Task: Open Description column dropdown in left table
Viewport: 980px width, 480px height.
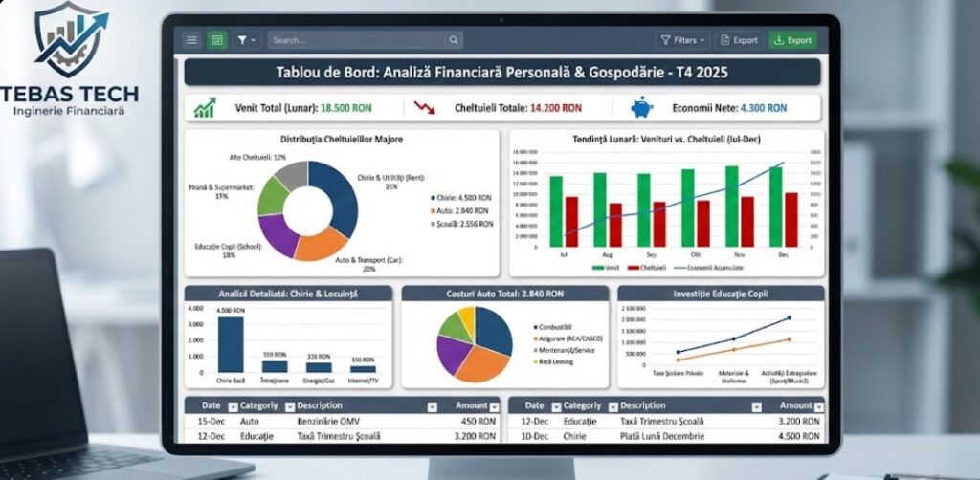Action: 432,405
